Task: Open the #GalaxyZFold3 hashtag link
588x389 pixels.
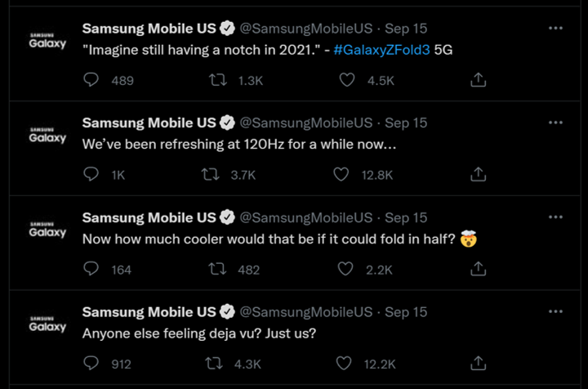Action: (x=381, y=49)
